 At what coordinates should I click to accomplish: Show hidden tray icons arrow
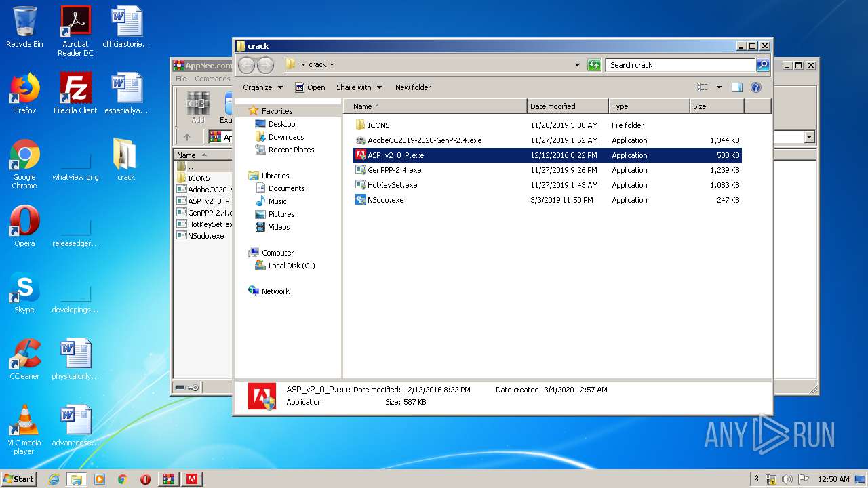coord(757,479)
